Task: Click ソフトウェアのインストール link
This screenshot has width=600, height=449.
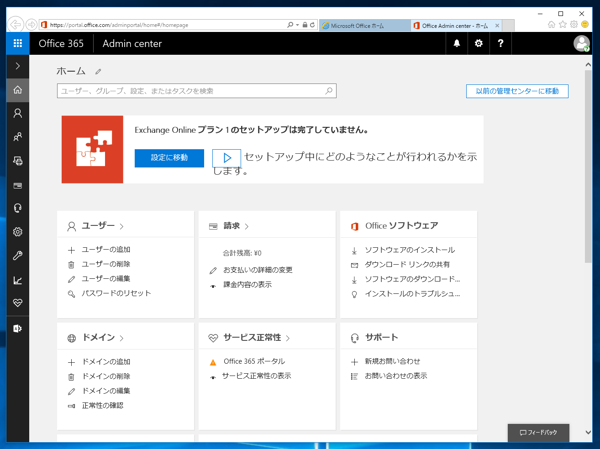Action: coord(410,250)
